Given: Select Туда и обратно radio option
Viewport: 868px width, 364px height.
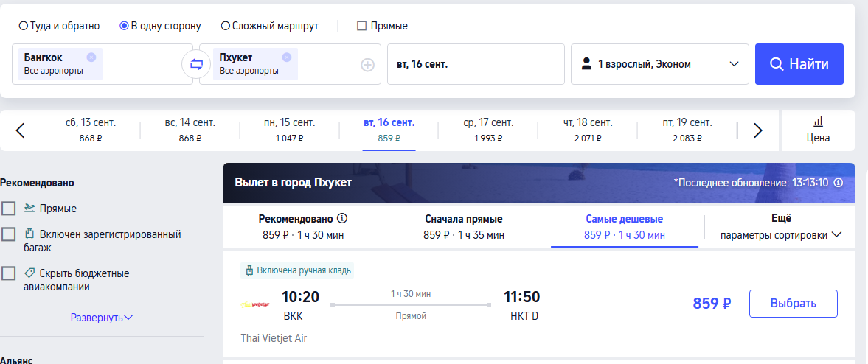Looking at the screenshot, I should (24, 26).
